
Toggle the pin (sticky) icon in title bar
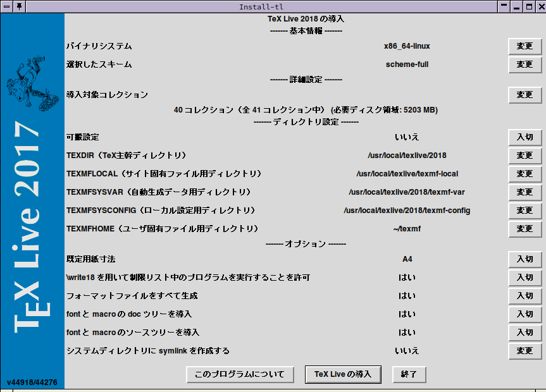19,6
